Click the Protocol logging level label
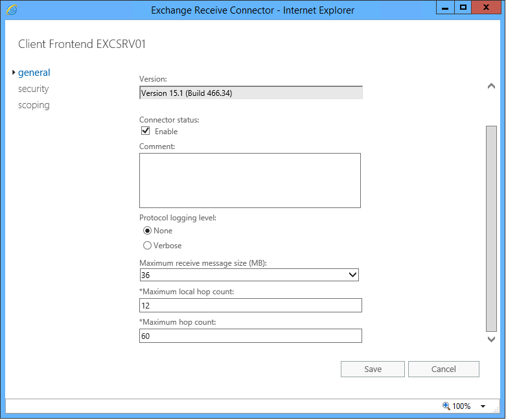Screen dimensions: 506x420 tap(178, 218)
